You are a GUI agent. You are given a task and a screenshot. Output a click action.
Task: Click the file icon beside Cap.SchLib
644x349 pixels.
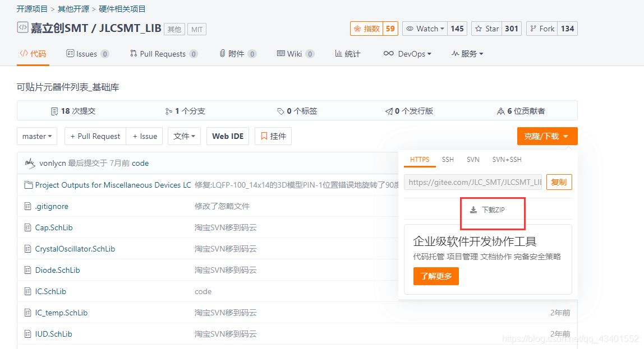[28, 227]
